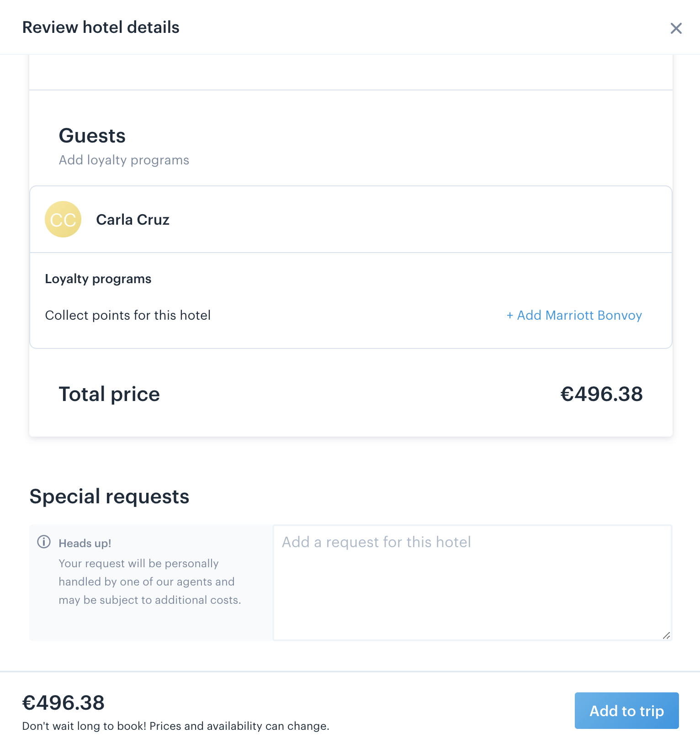700x749 pixels.
Task: Click the Loyalty programs label
Action: click(x=98, y=279)
